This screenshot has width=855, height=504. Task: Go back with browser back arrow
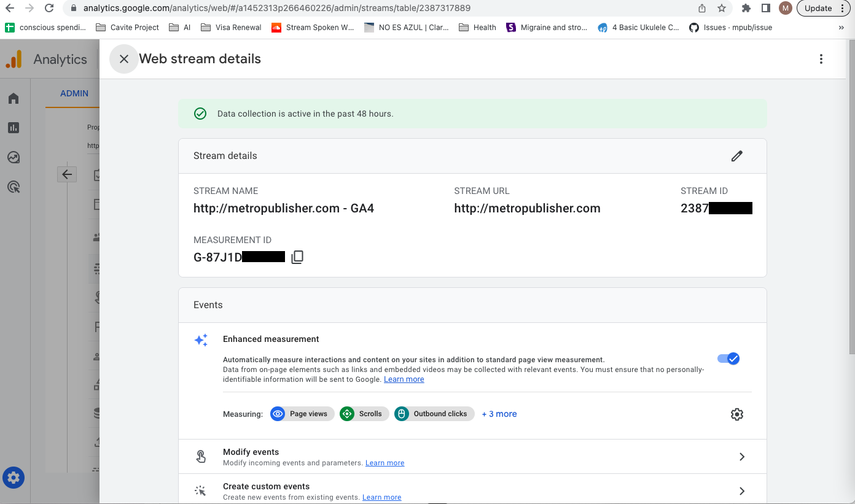tap(10, 9)
